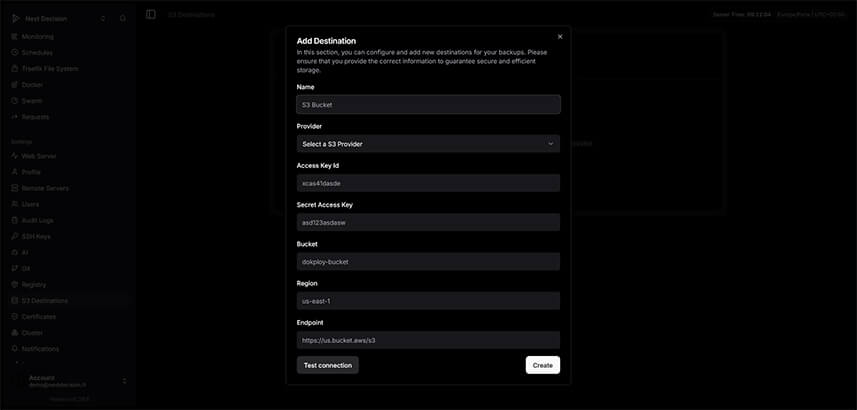Test connection to the S3 destination
The image size is (857, 410).
pyautogui.click(x=327, y=365)
